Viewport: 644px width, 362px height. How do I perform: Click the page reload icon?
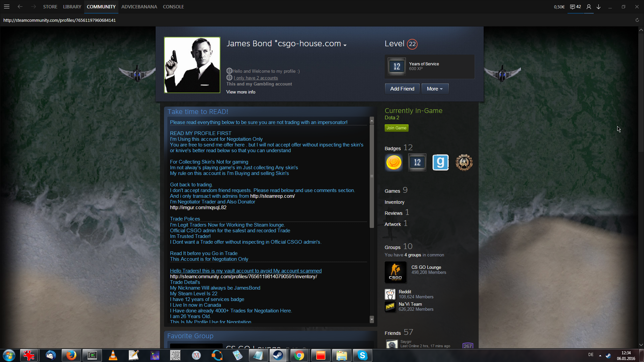point(637,20)
